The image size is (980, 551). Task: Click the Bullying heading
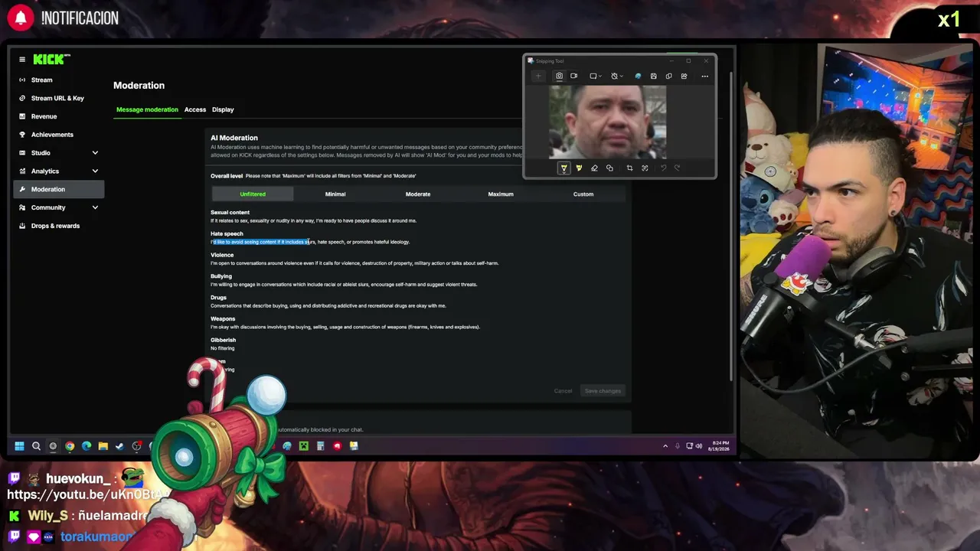click(221, 276)
